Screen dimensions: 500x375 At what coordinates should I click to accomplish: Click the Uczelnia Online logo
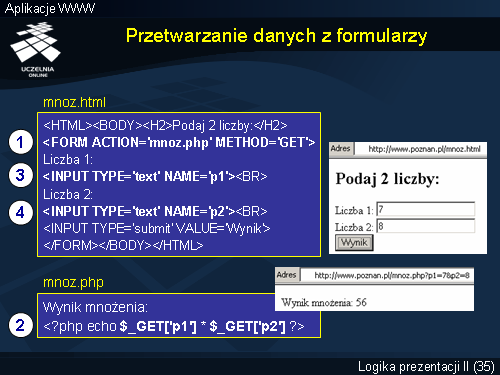(x=36, y=49)
